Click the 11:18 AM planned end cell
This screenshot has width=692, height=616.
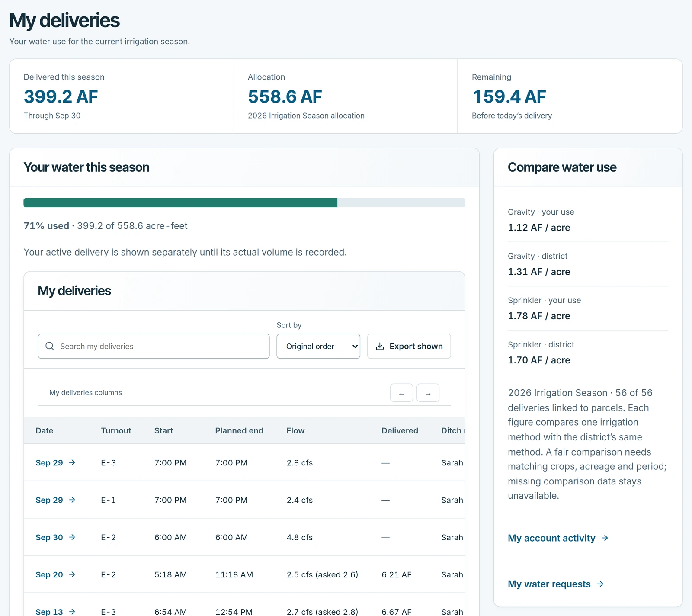234,574
